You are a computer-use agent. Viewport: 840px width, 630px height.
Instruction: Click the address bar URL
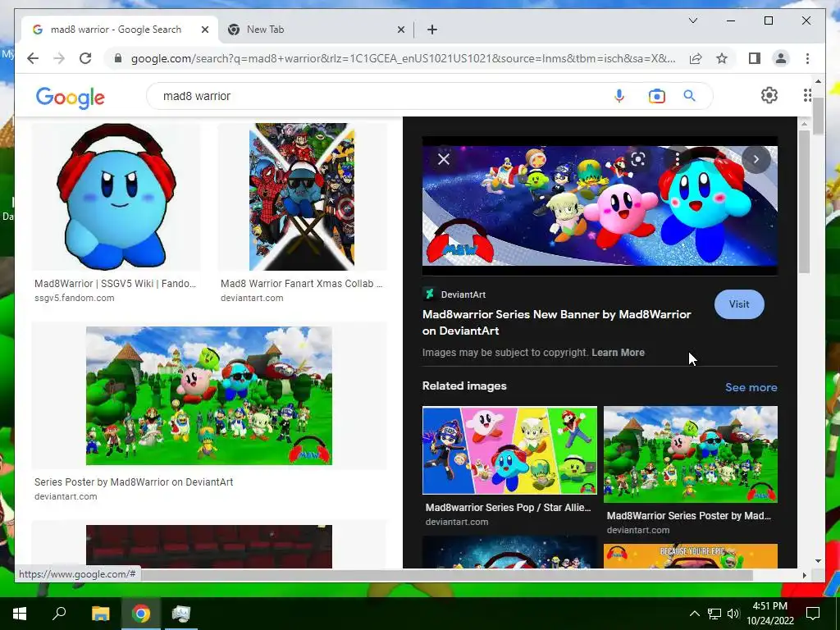coord(402,58)
